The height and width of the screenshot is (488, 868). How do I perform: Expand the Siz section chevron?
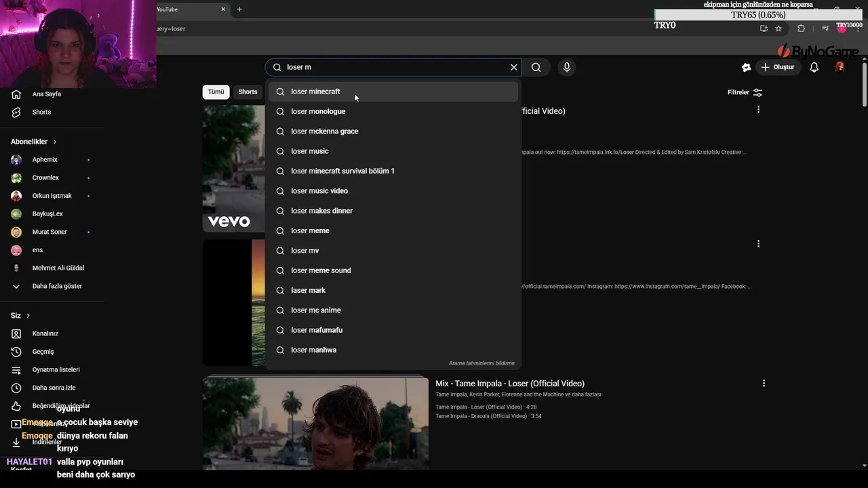28,316
